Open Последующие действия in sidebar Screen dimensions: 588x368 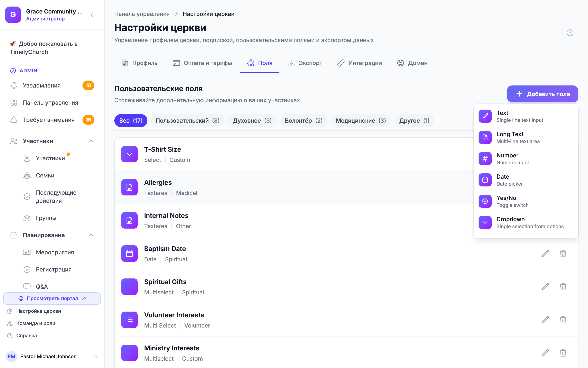pos(56,197)
